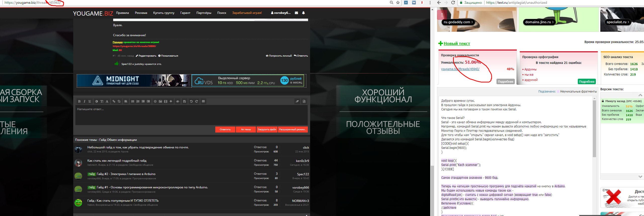
Task: Expand text versions list upward chevron
Action: click(x=640, y=95)
